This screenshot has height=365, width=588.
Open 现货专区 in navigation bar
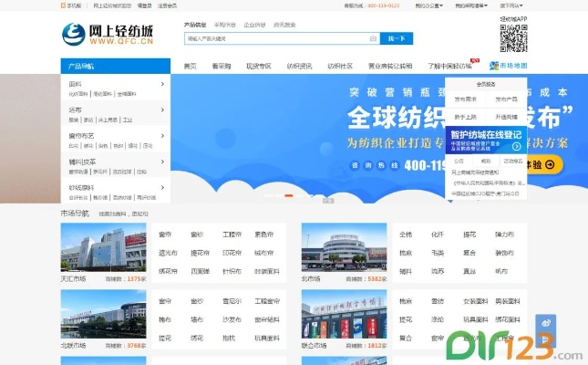(x=258, y=66)
